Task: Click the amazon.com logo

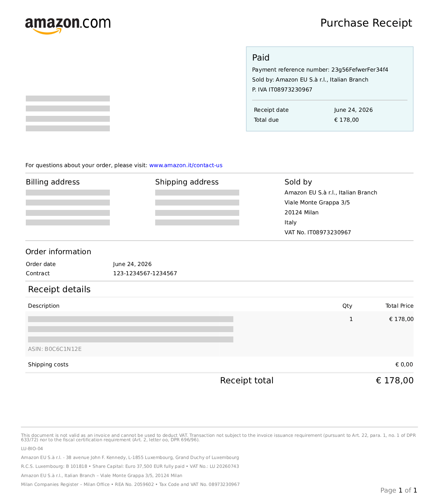Action: pyautogui.click(x=68, y=26)
